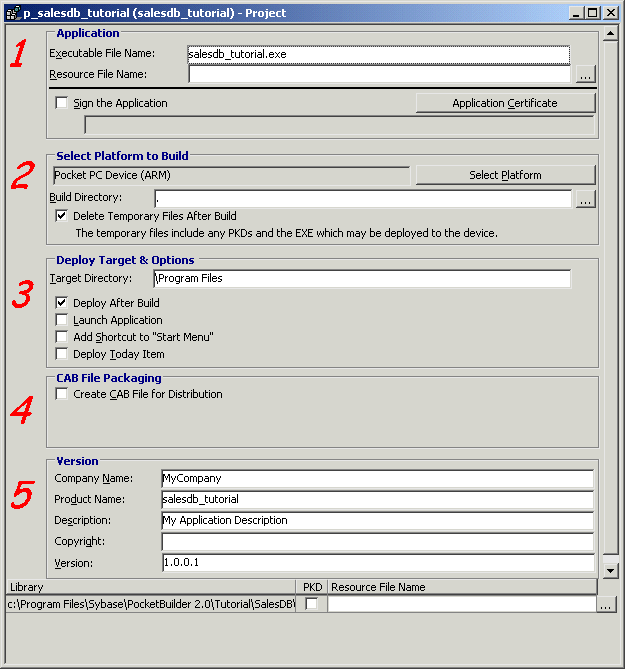Browse for the Resource File Name
The image size is (625, 669).
(585, 75)
